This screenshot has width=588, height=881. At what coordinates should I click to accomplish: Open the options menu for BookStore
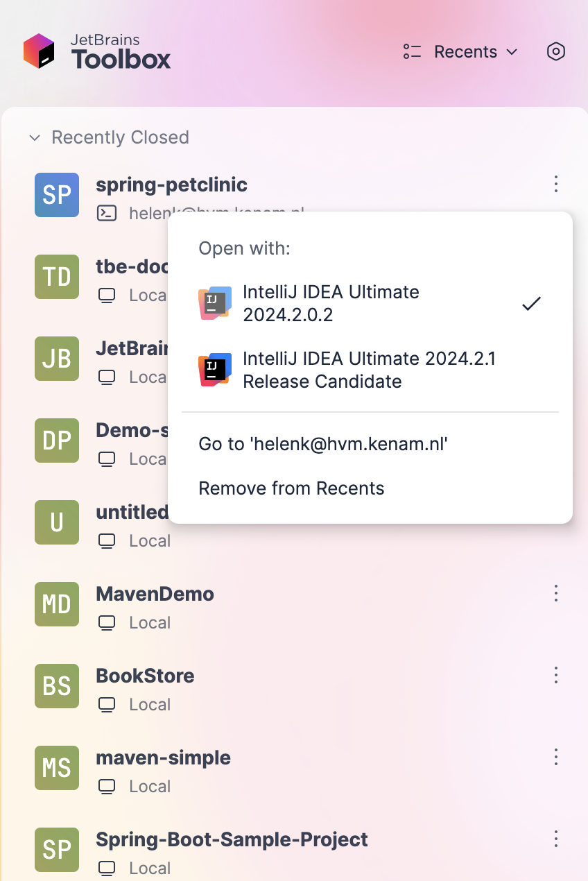555,675
